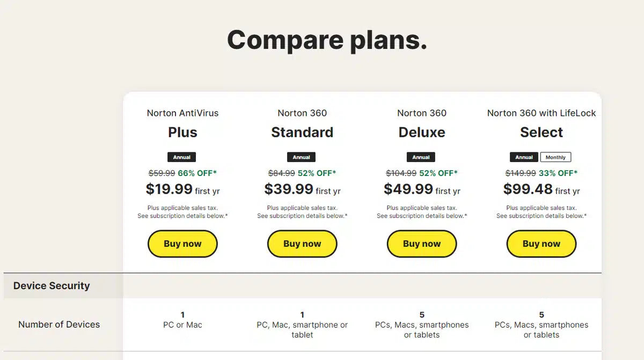This screenshot has height=360, width=644.
Task: Click Buy now for Norton AntiVirus Plus
Action: 182,244
